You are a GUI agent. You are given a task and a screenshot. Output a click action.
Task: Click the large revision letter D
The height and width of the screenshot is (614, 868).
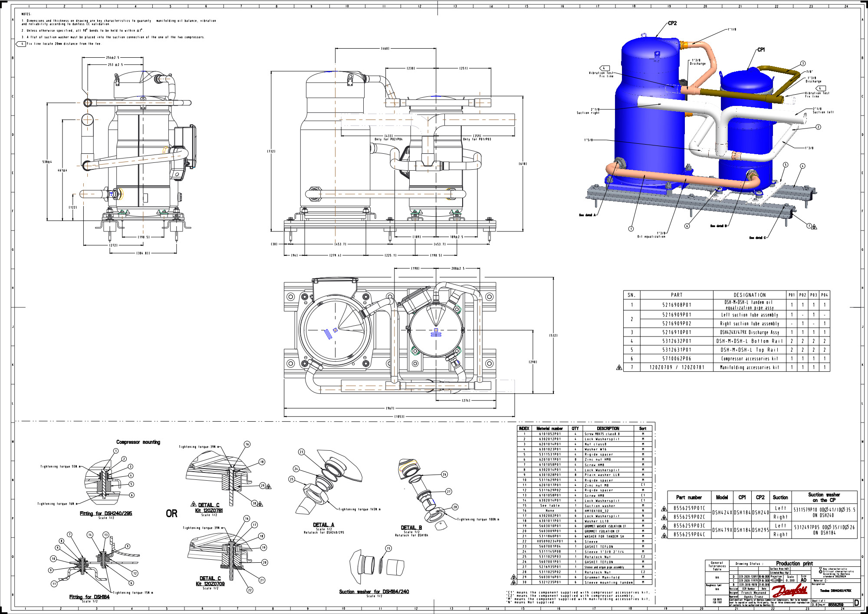click(856, 602)
